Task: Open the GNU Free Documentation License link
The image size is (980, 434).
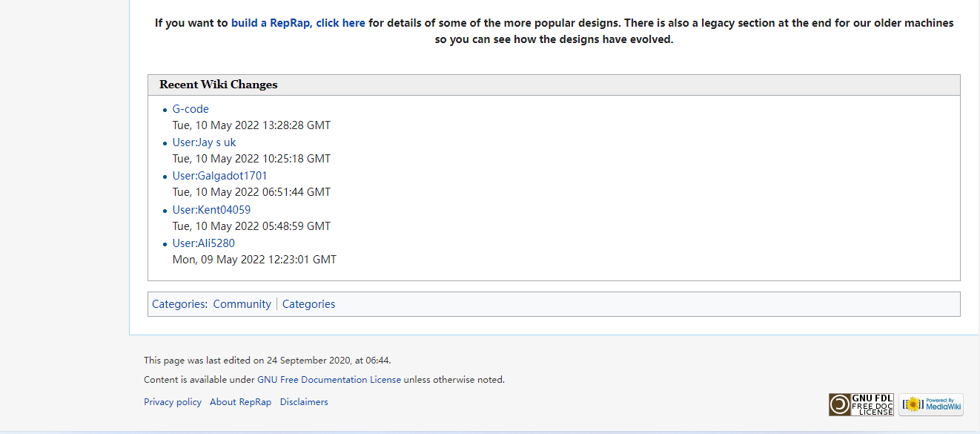Action: [329, 380]
